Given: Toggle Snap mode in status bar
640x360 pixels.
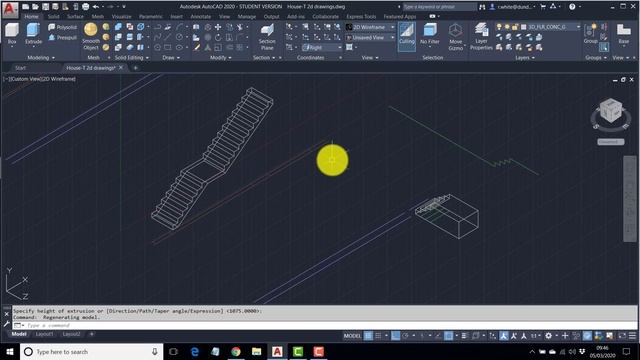Looking at the screenshot, I should coord(378,336).
